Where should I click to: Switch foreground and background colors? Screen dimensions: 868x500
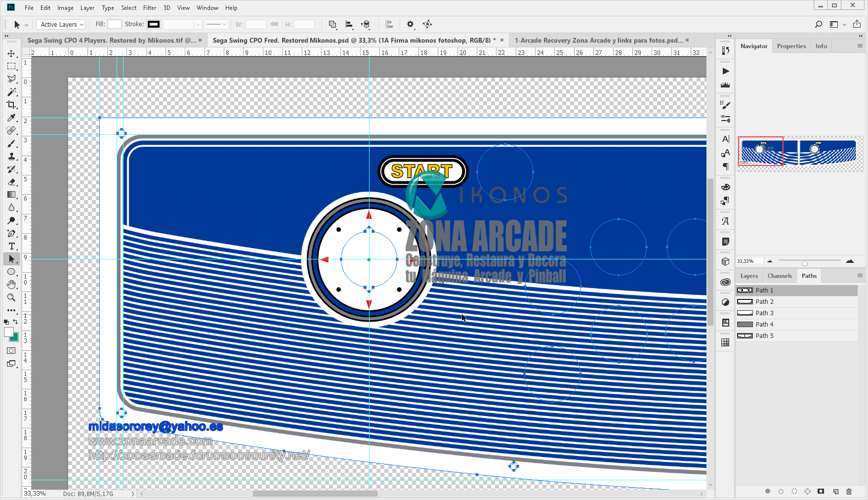pyautogui.click(x=16, y=322)
